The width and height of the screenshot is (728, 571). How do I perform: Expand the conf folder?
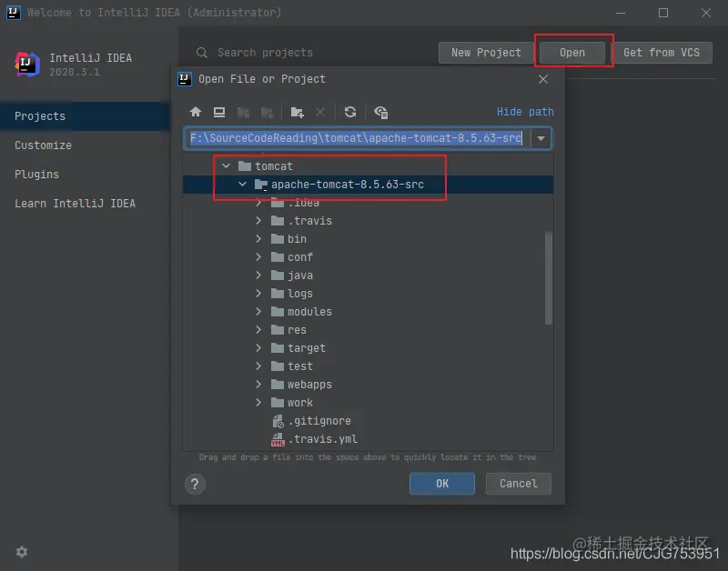[258, 257]
